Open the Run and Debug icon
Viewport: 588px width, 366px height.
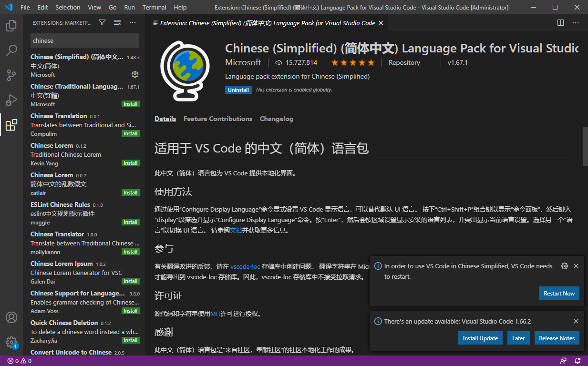[11, 100]
